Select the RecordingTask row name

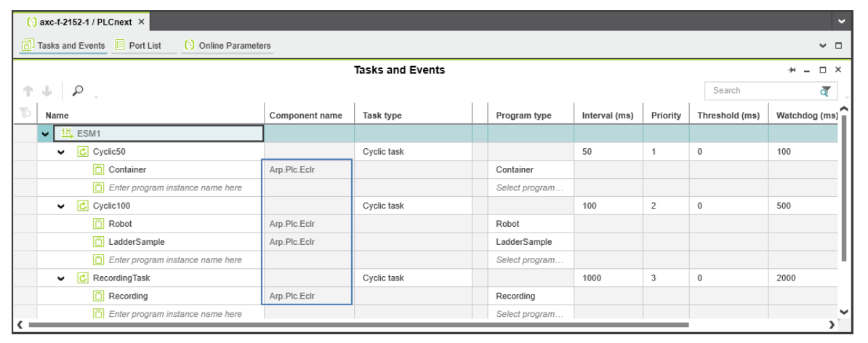122,278
